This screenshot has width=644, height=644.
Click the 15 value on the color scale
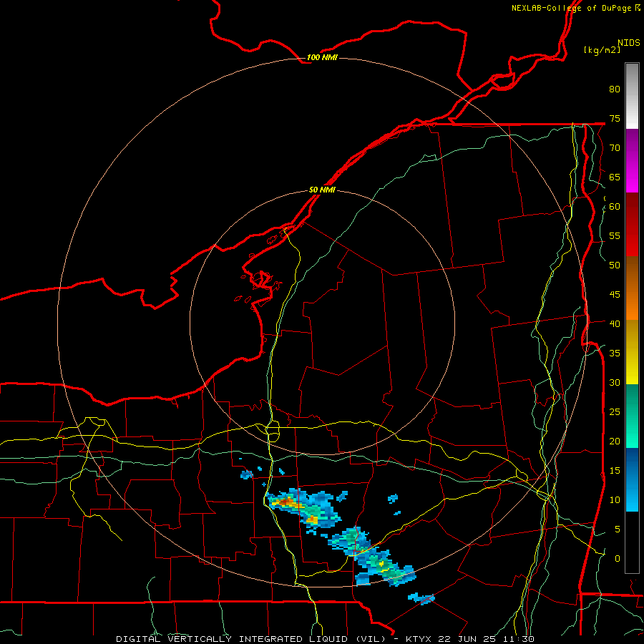pos(615,471)
